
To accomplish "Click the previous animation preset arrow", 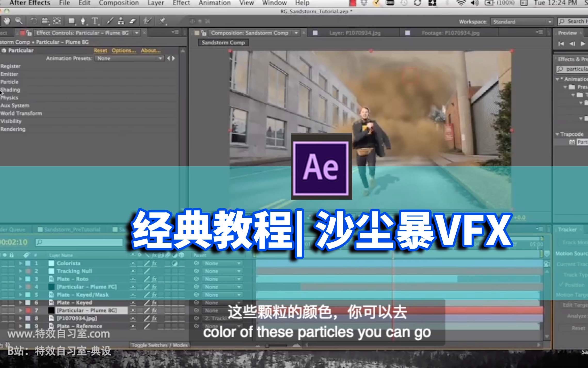I will 169,58.
